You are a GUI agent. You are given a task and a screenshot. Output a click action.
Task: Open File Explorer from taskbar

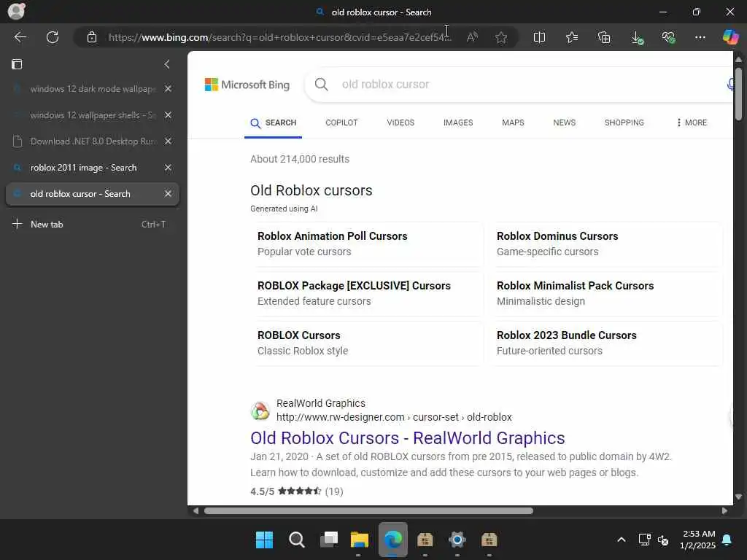tap(360, 540)
